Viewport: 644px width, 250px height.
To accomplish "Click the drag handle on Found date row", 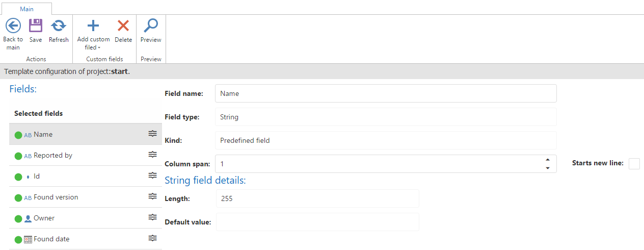I will coord(152,238).
